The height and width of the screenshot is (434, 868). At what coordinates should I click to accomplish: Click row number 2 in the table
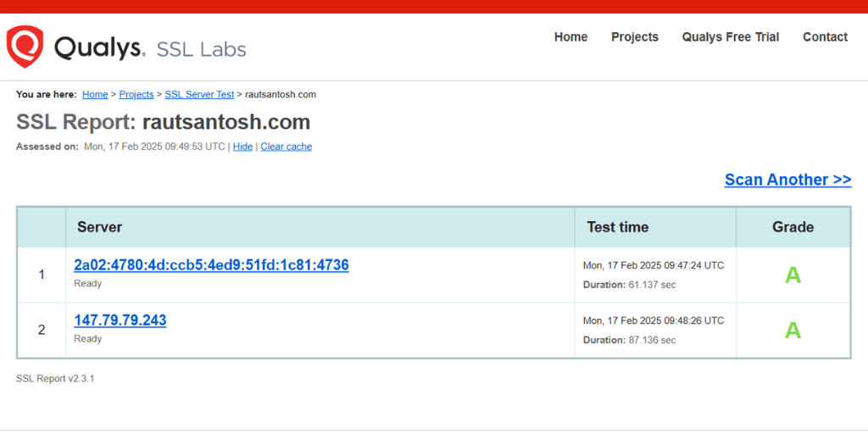(42, 331)
